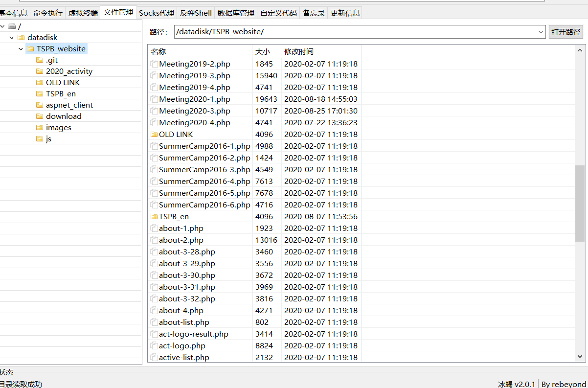The width and height of the screenshot is (588, 388).
Task: Click file icon of active-list.php
Action: [x=154, y=357]
